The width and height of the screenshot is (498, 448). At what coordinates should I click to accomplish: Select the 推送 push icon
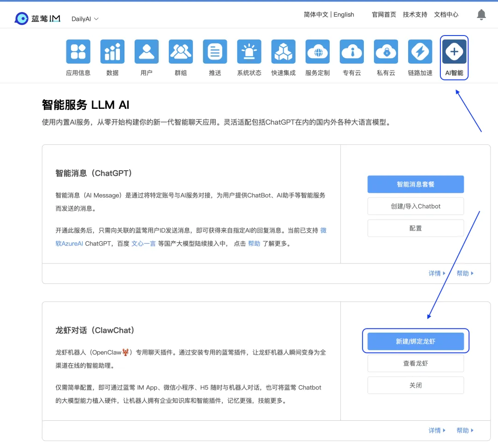215,52
